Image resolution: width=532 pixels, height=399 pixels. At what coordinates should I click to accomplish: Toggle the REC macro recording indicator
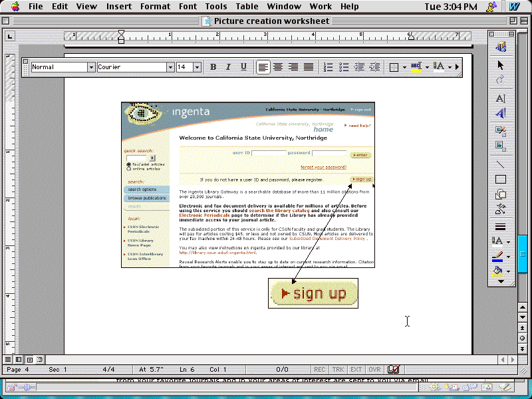319,370
